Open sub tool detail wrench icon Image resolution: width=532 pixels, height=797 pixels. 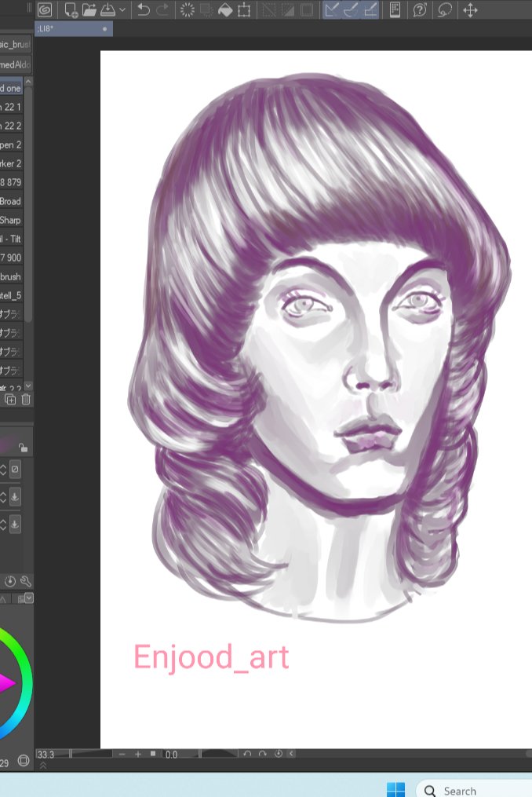pyautogui.click(x=25, y=581)
